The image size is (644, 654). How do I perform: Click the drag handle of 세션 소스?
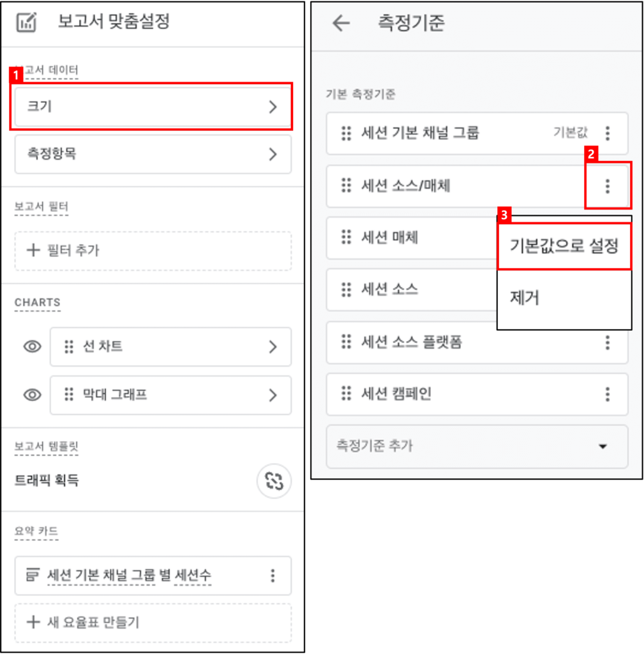pyautogui.click(x=346, y=289)
